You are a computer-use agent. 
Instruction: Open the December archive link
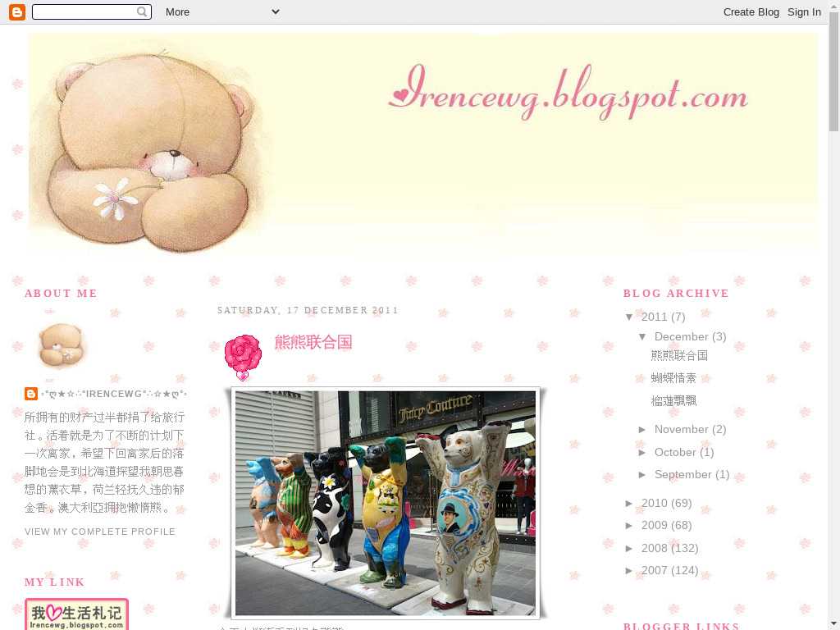point(682,337)
